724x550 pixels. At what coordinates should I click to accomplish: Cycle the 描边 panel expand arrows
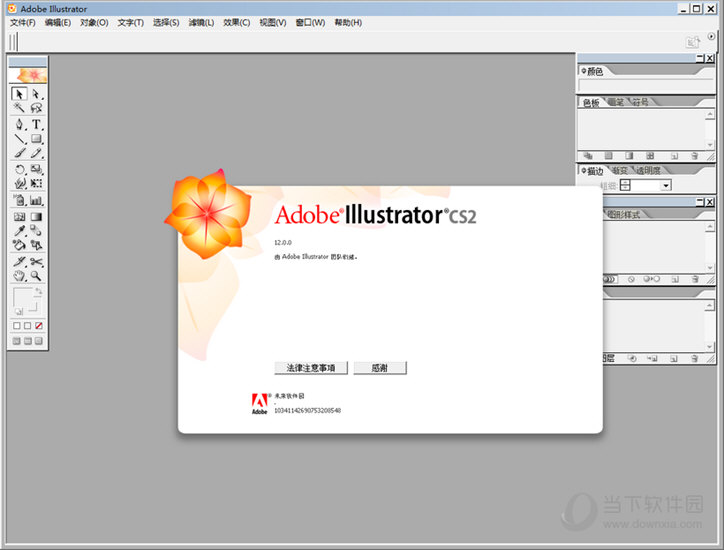point(584,171)
